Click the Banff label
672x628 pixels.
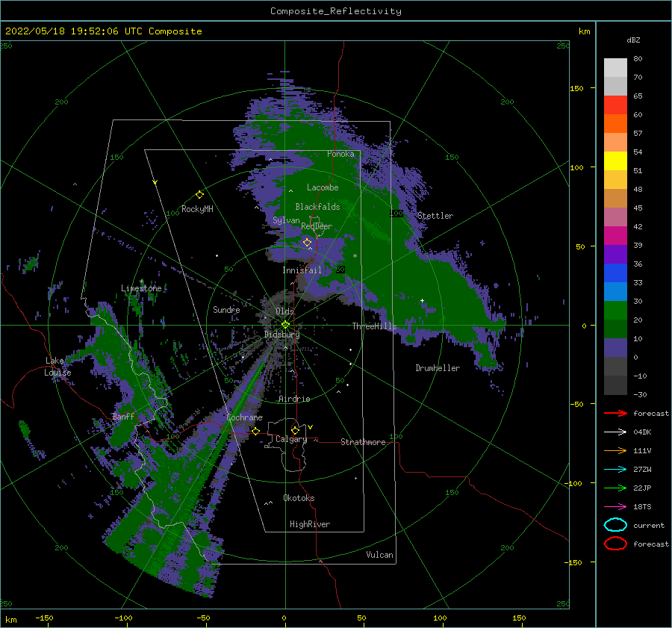click(x=123, y=417)
